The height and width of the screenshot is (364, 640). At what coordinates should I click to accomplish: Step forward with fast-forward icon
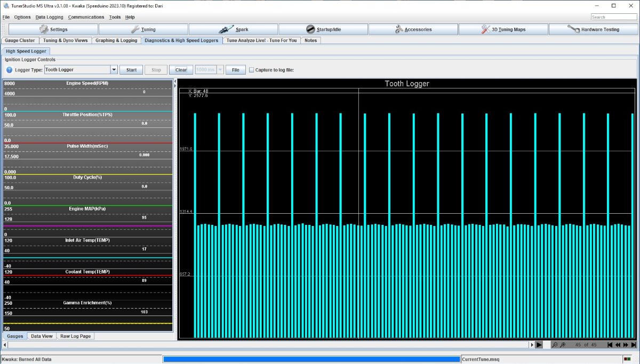626,345
